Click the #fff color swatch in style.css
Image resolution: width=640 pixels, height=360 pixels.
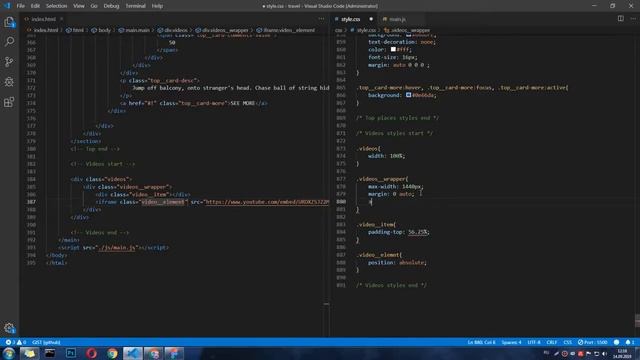click(x=393, y=49)
